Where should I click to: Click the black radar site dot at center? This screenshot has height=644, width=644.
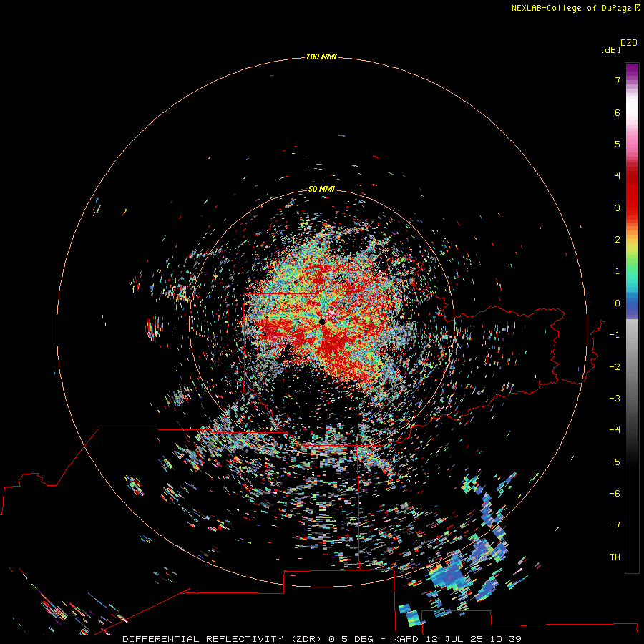pyautogui.click(x=322, y=322)
